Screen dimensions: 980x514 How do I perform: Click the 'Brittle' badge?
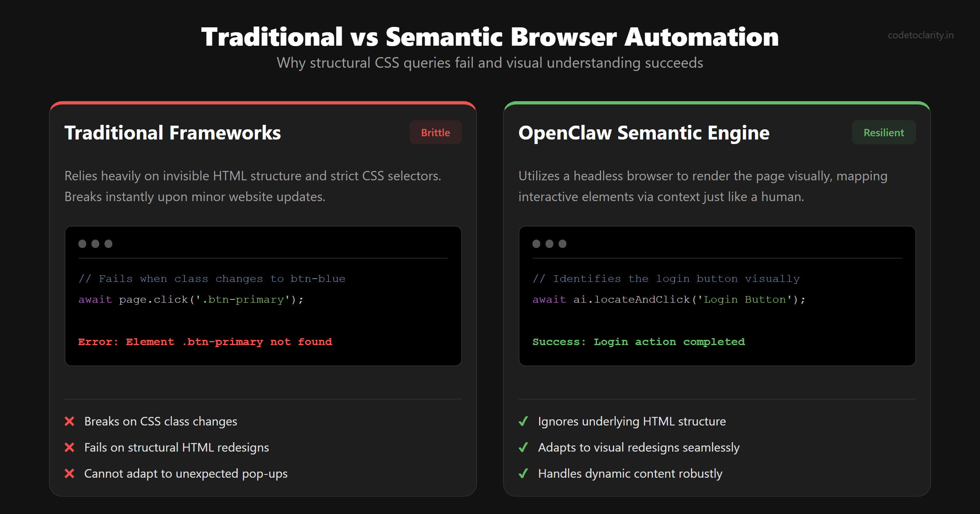[436, 133]
